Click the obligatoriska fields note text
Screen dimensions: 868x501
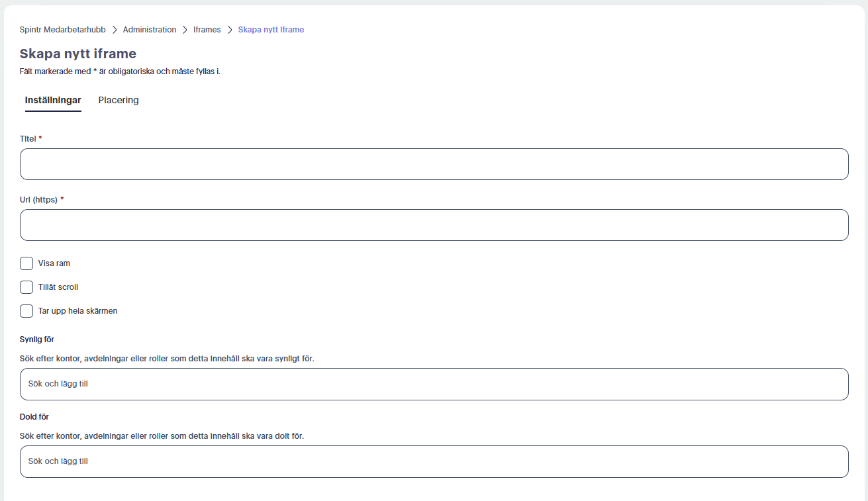point(120,71)
